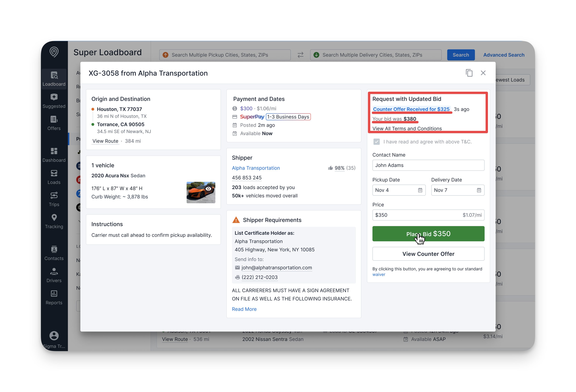The width and height of the screenshot is (576, 392).
Task: Select the Torrance, CA 90505 destination text
Action: click(x=120, y=125)
